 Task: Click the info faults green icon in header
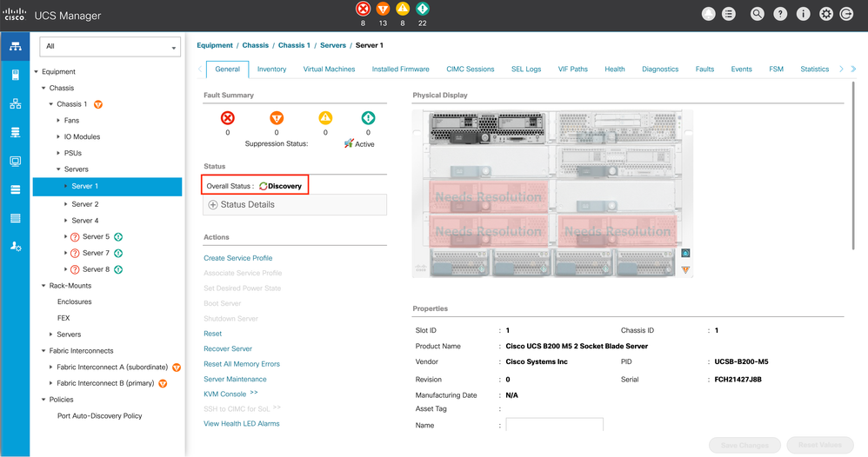point(423,9)
